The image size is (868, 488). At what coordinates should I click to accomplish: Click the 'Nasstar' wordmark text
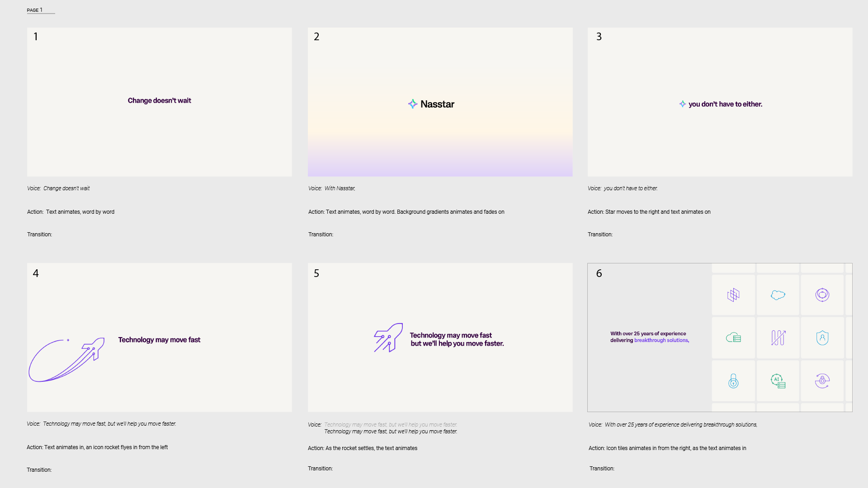tap(437, 104)
